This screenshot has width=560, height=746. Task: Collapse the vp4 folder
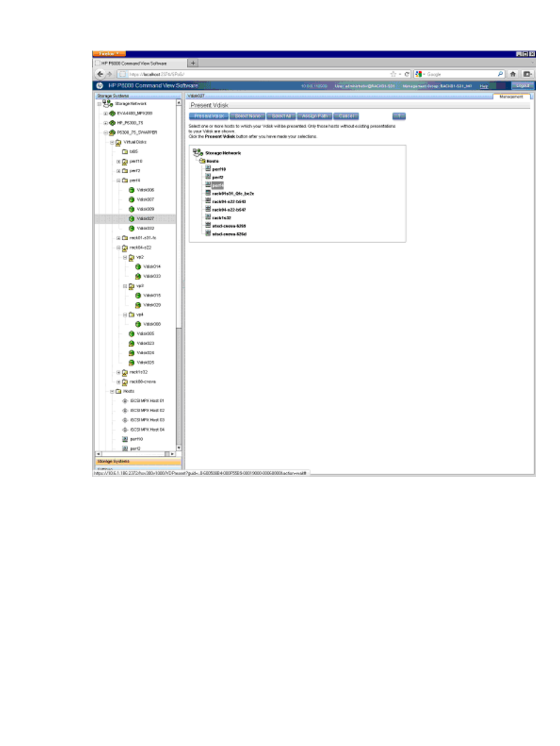click(125, 315)
